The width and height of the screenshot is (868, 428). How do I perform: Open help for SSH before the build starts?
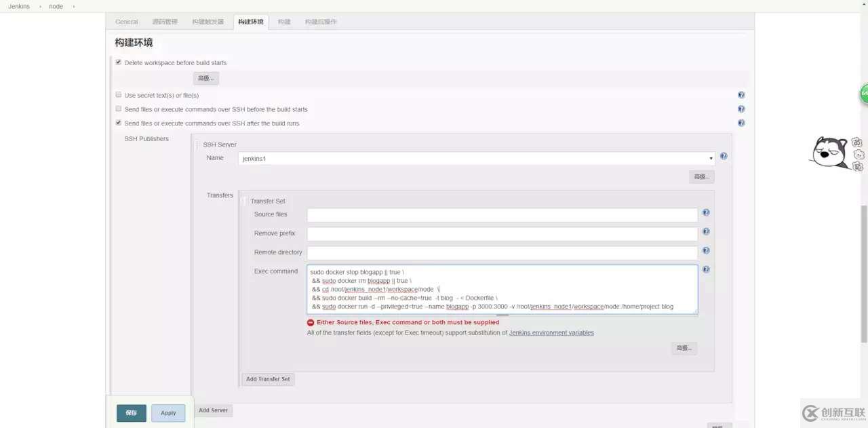click(x=741, y=109)
